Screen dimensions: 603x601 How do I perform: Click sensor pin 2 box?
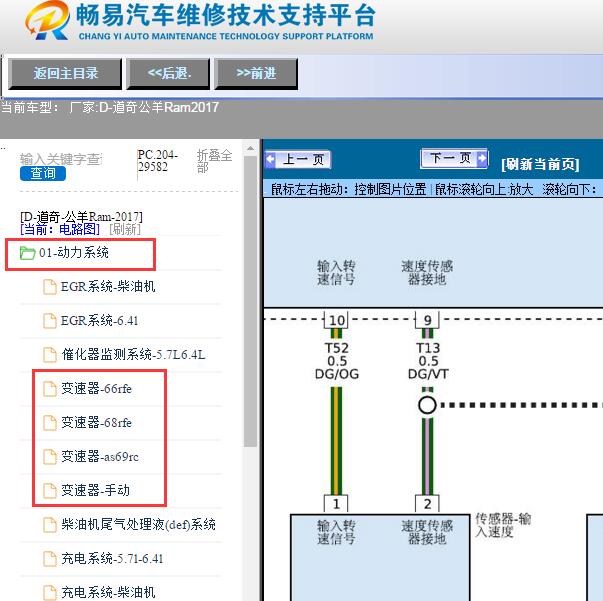[x=427, y=504]
